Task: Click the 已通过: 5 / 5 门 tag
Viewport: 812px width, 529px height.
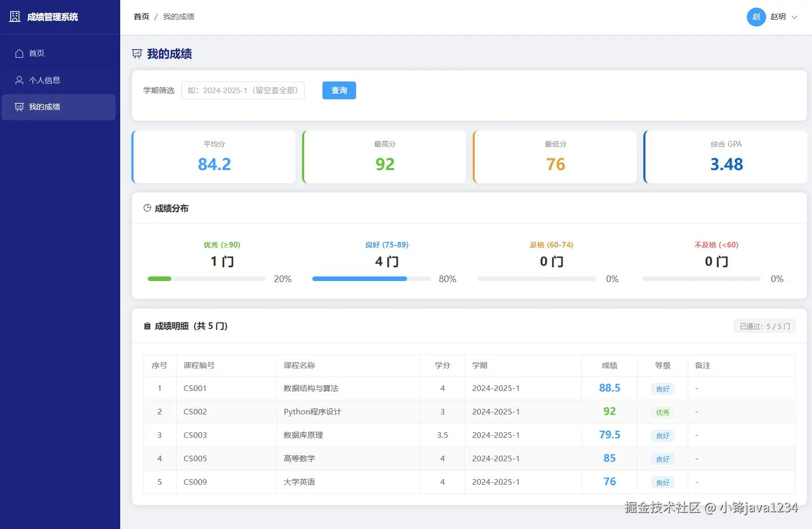Action: [x=765, y=326]
